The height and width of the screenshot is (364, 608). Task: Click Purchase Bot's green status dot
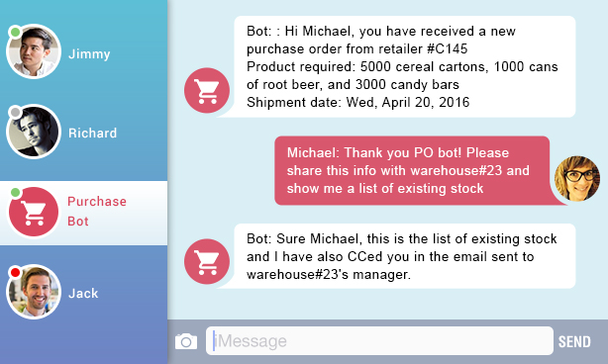pos(16,193)
